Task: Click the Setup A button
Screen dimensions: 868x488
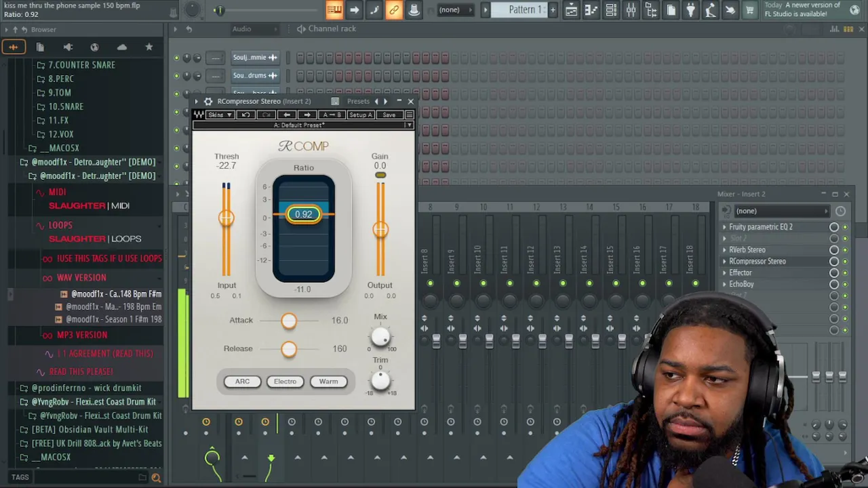Action: pyautogui.click(x=361, y=115)
